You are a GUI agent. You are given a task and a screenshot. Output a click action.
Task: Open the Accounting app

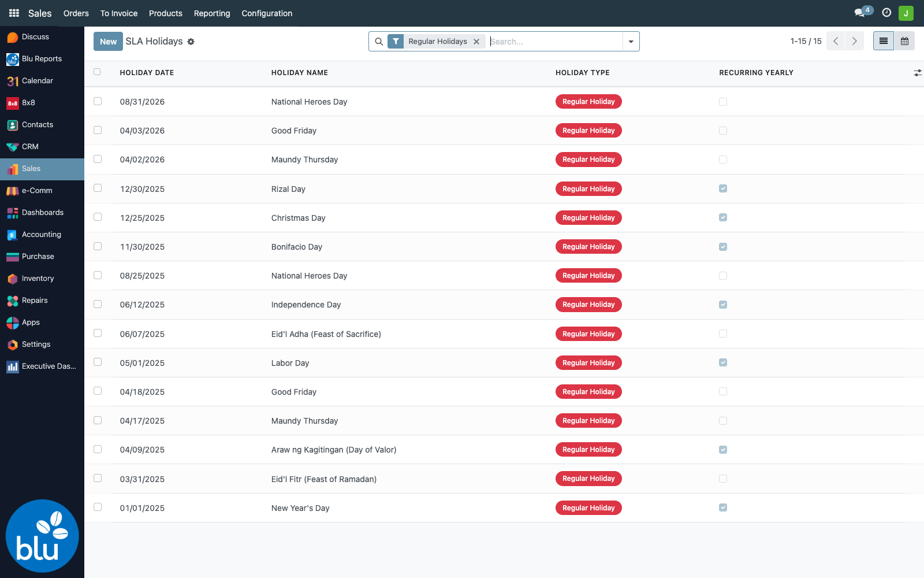(42, 234)
